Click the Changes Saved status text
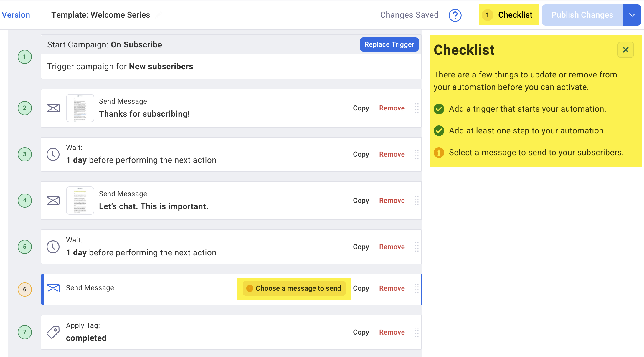This screenshot has width=644, height=357. (x=409, y=15)
